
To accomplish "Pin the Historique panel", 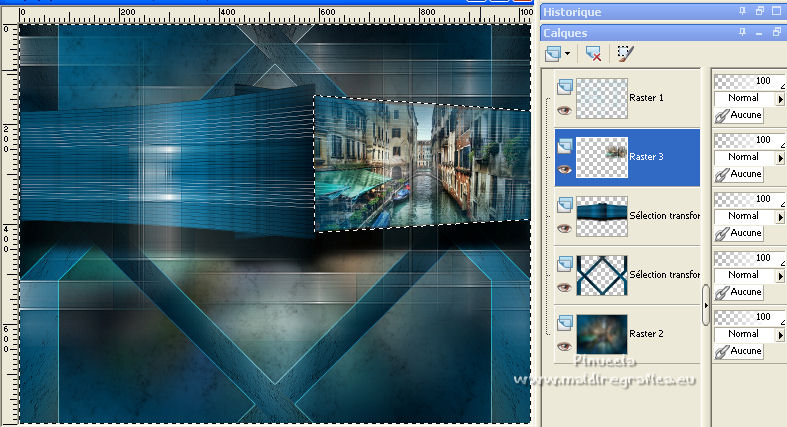I will [x=742, y=11].
